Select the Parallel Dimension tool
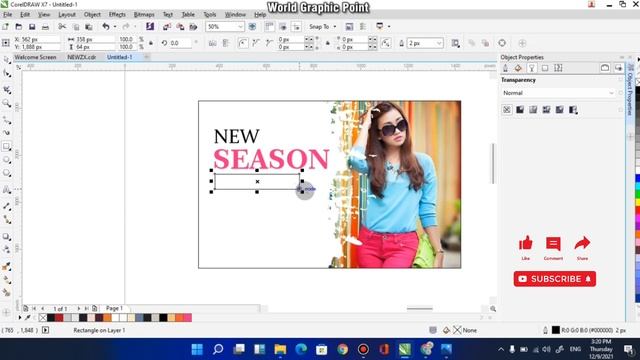Viewport: 640px width, 360px height. [x=7, y=207]
